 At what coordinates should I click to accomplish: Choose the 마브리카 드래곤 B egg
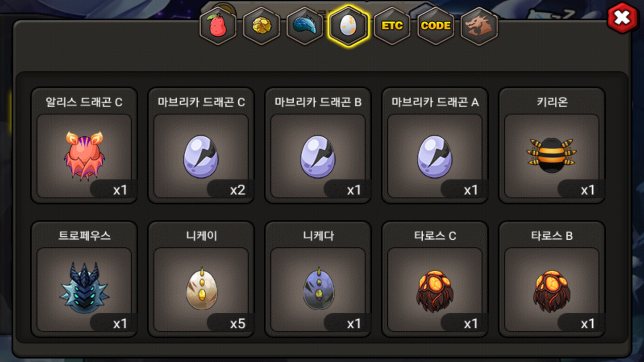[x=318, y=145]
